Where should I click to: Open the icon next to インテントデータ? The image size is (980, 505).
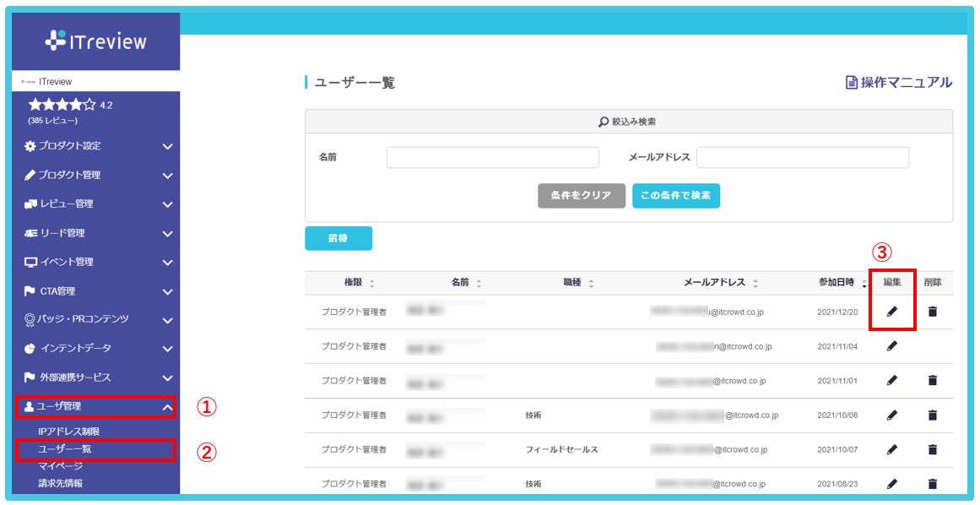click(29, 348)
